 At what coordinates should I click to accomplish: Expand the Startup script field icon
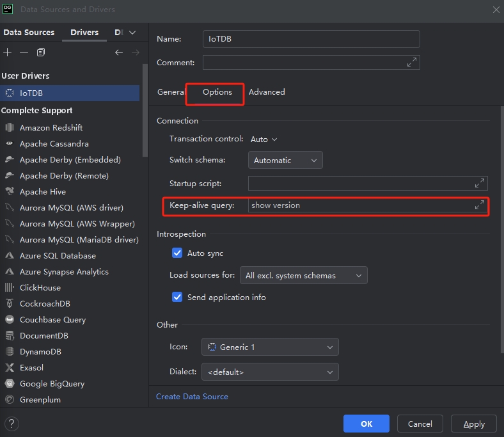click(x=479, y=184)
